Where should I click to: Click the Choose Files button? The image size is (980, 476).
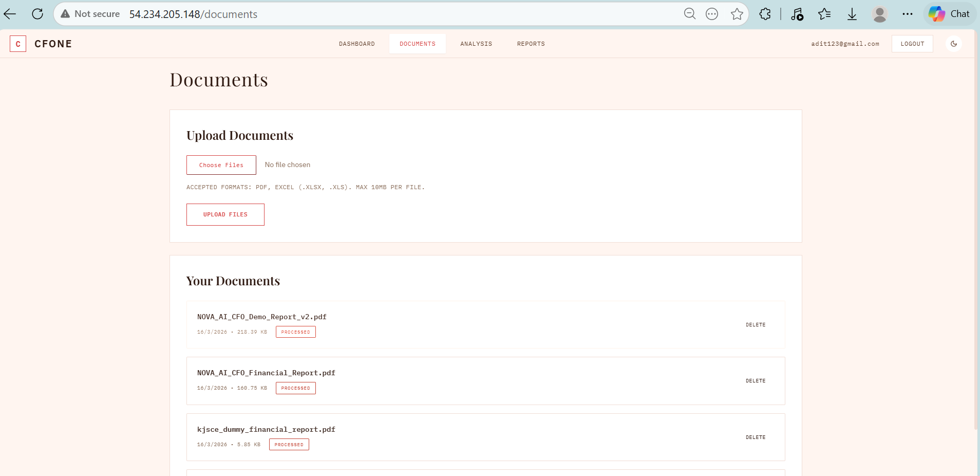click(221, 165)
